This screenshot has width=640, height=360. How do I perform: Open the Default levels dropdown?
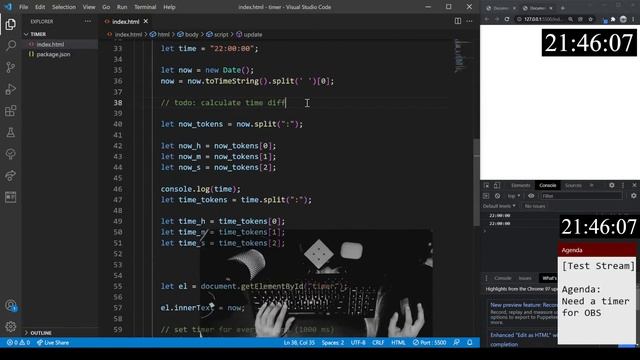[499, 206]
